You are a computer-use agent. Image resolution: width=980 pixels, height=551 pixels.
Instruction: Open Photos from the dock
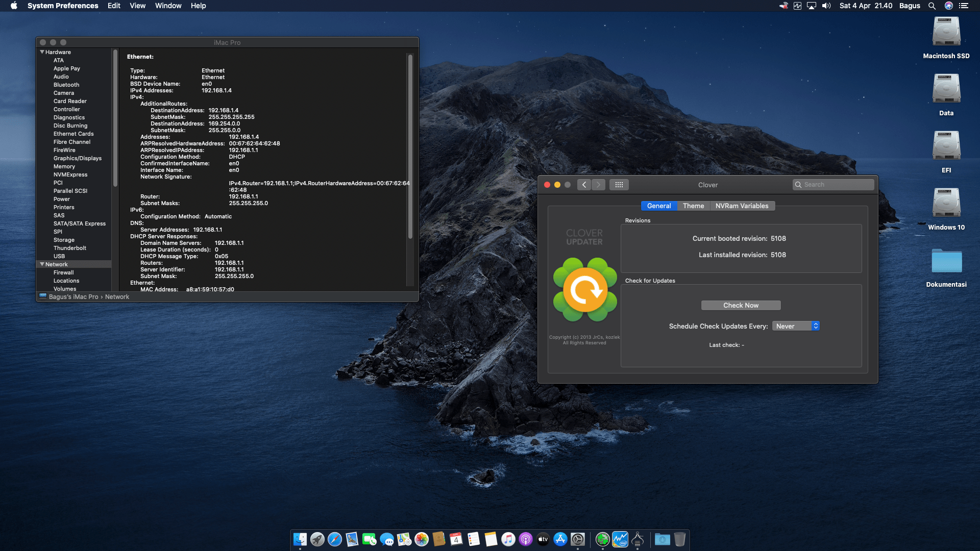pyautogui.click(x=422, y=539)
